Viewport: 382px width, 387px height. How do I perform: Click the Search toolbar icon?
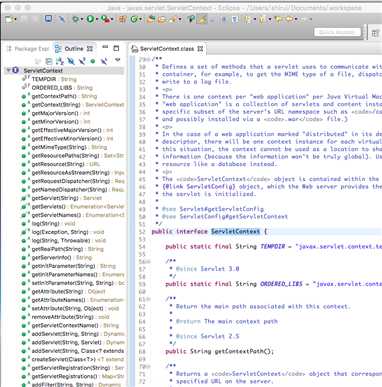click(173, 19)
